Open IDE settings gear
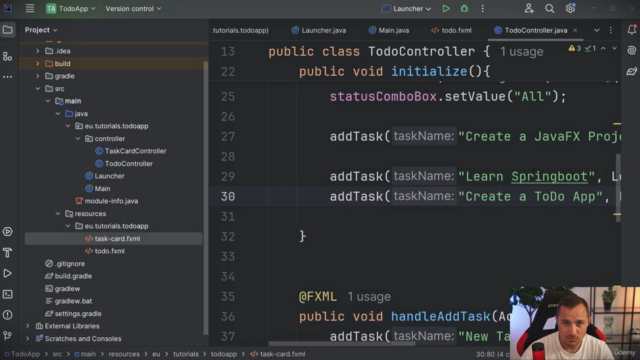The height and width of the screenshot is (360, 640). tap(570, 8)
